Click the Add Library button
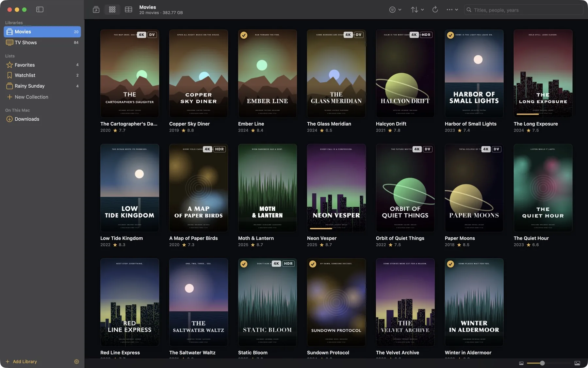Screen dimensions: 588x368 (x=21, y=361)
